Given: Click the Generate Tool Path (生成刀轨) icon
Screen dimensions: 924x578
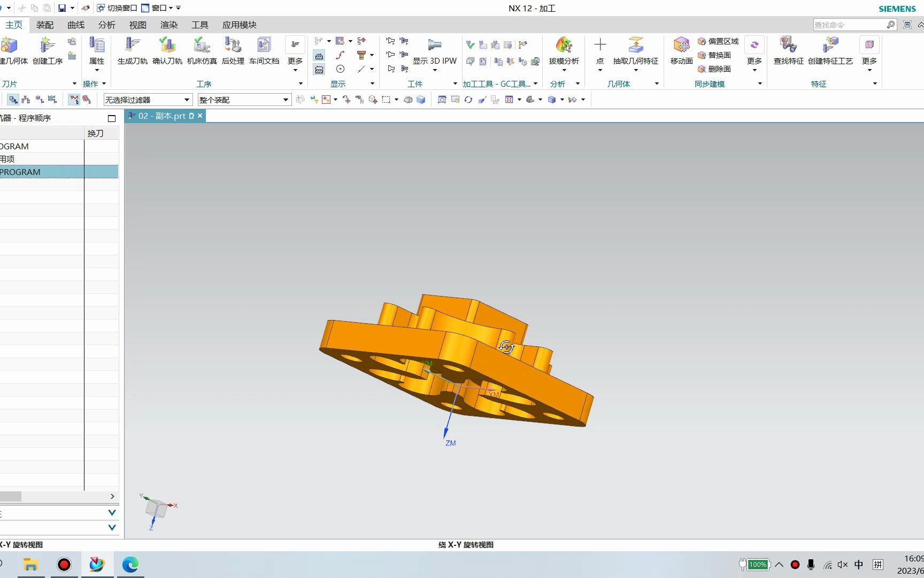Looking at the screenshot, I should pos(132,50).
